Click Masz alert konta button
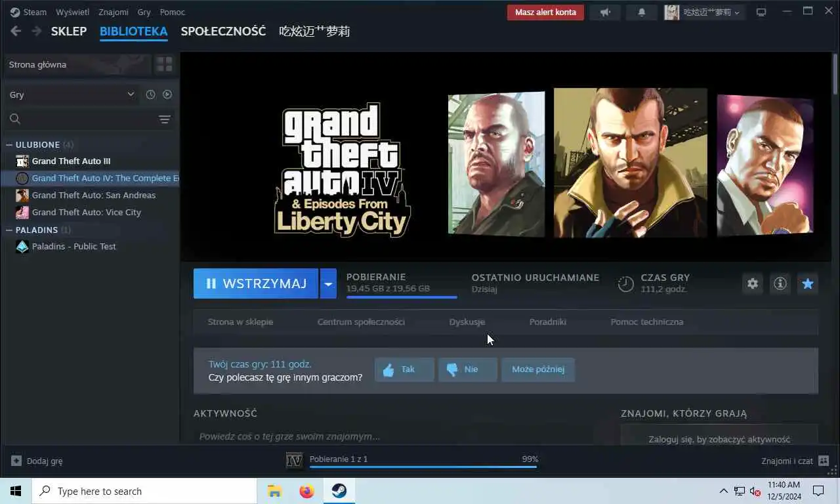Image resolution: width=840 pixels, height=504 pixels. point(545,12)
